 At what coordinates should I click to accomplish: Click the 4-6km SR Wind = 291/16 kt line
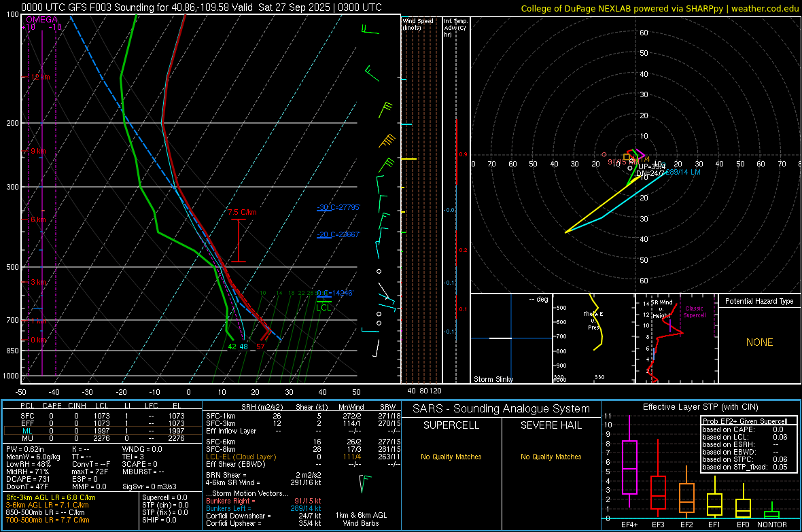pyautogui.click(x=264, y=482)
